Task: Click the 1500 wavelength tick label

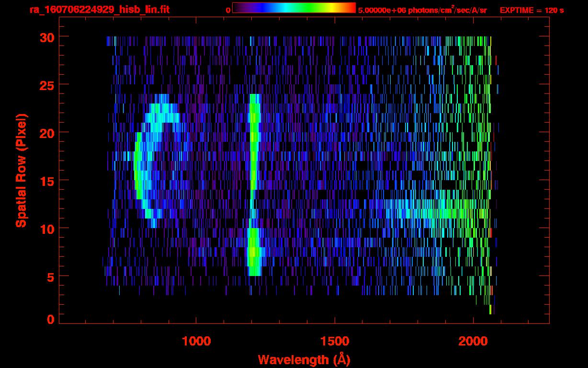Action: click(x=335, y=341)
